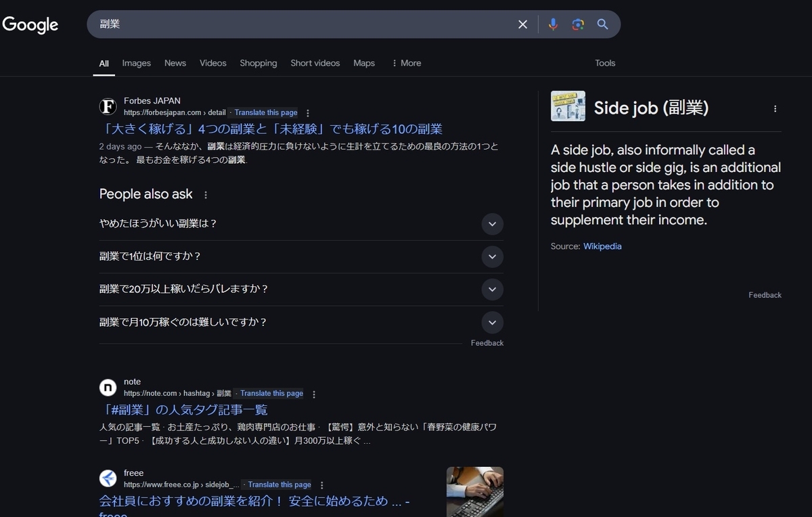The image size is (812, 517).
Task: Click Translate this page for note result
Action: (x=271, y=393)
